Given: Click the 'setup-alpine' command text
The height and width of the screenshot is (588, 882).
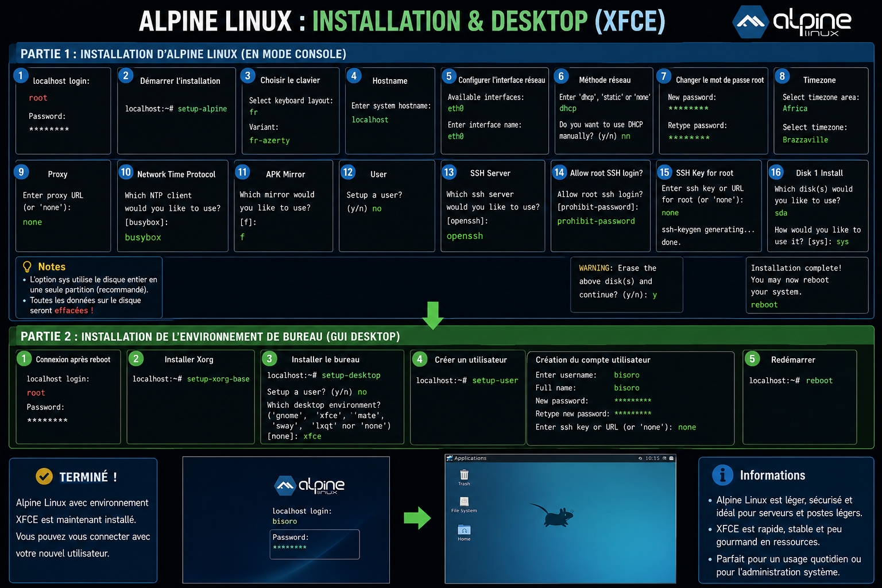Looking at the screenshot, I should coord(202,109).
